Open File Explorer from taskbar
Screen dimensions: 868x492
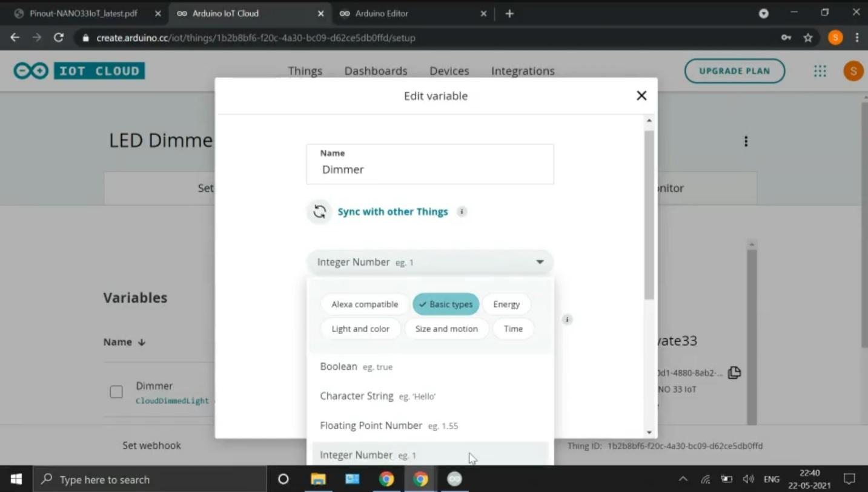tap(318, 479)
